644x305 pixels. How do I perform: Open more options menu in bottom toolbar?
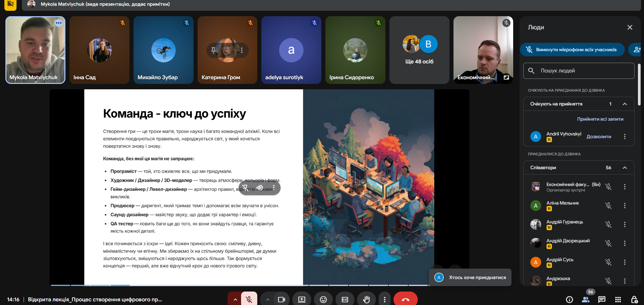tap(384, 299)
